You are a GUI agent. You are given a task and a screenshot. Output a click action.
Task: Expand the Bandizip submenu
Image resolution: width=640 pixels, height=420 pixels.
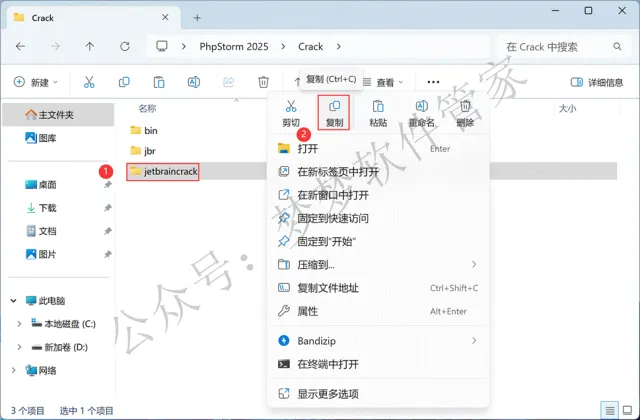click(x=474, y=340)
